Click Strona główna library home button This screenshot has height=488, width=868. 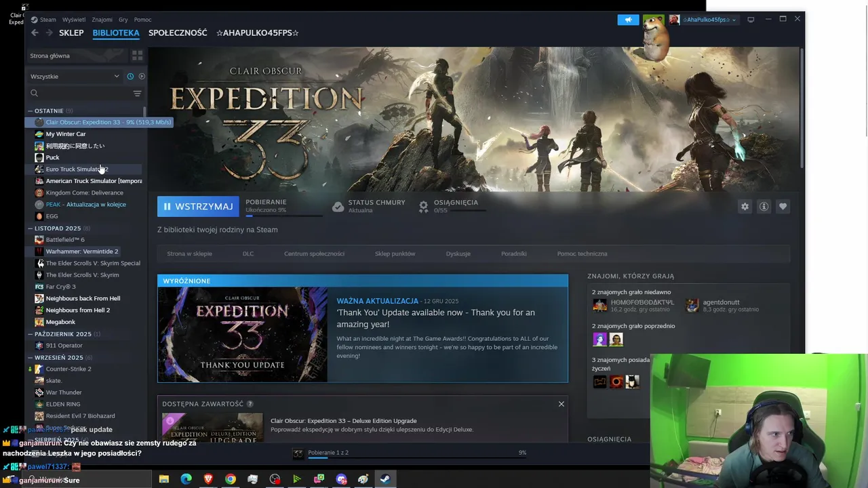[77, 56]
